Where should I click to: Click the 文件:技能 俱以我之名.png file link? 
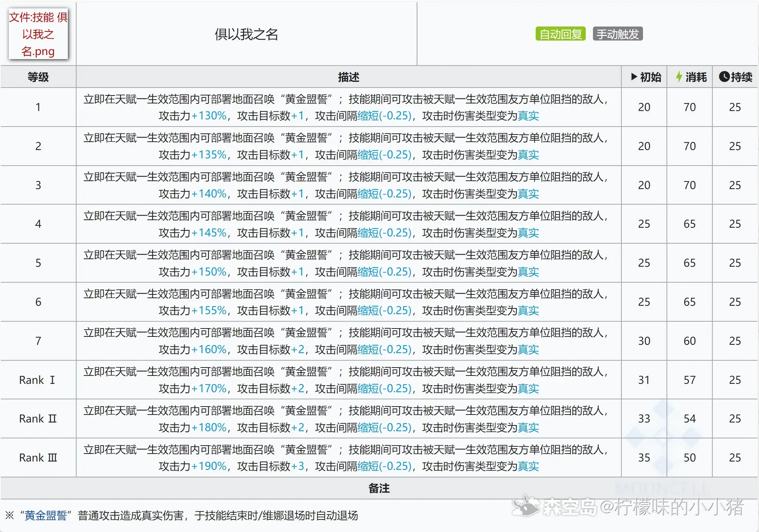pyautogui.click(x=38, y=34)
